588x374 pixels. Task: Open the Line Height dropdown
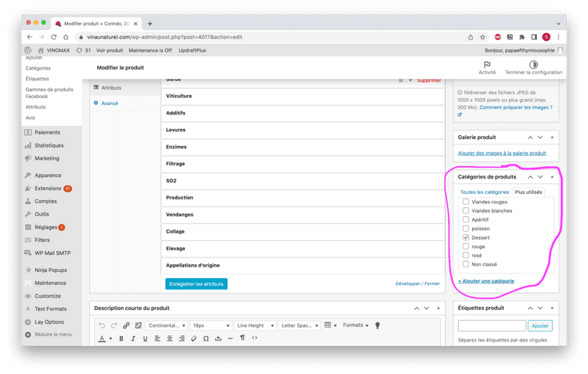(255, 325)
